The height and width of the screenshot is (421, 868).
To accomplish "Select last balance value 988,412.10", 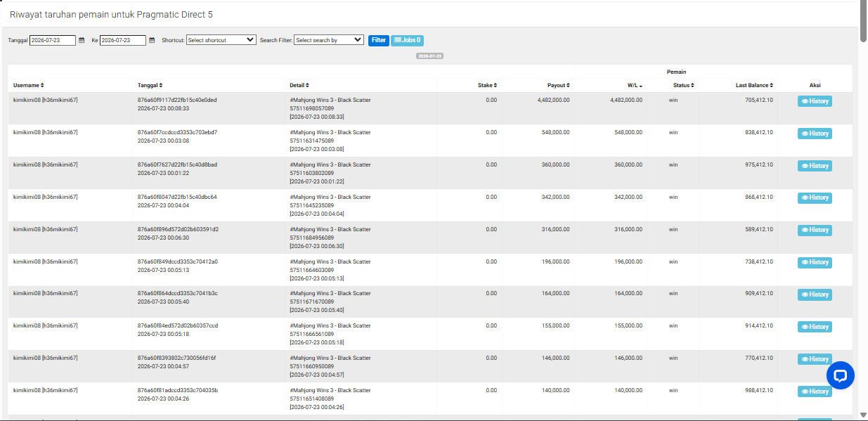I will (x=758, y=390).
